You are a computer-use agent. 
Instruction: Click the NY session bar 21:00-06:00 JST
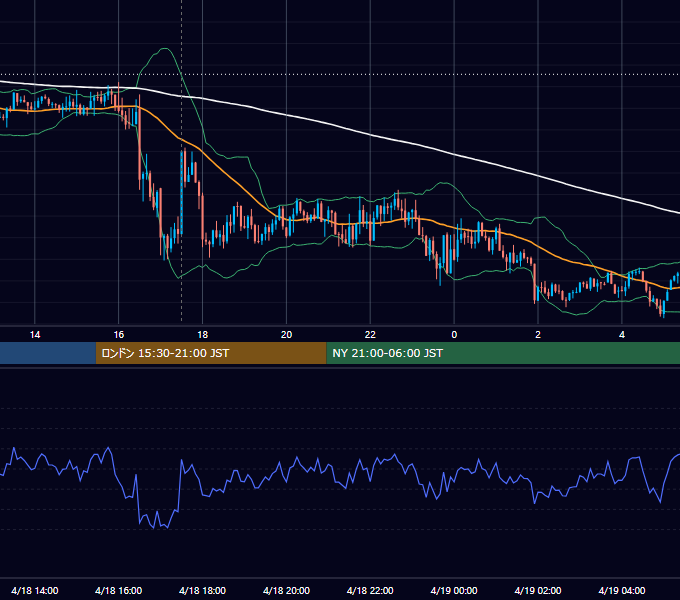pos(503,353)
